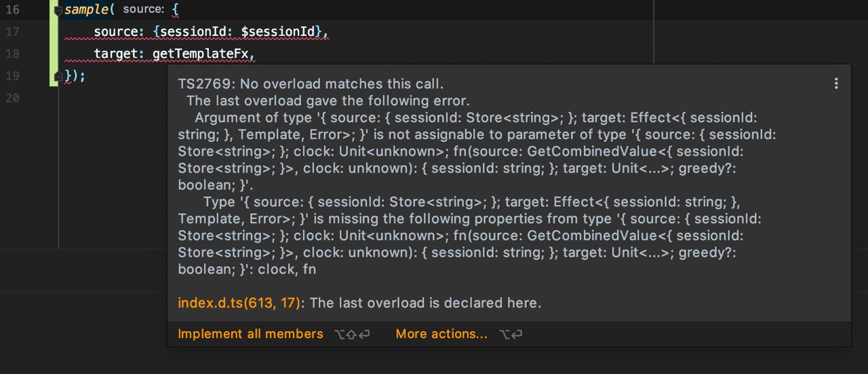Click the target property key on line 18
The height and width of the screenshot is (374, 868).
coord(115,54)
